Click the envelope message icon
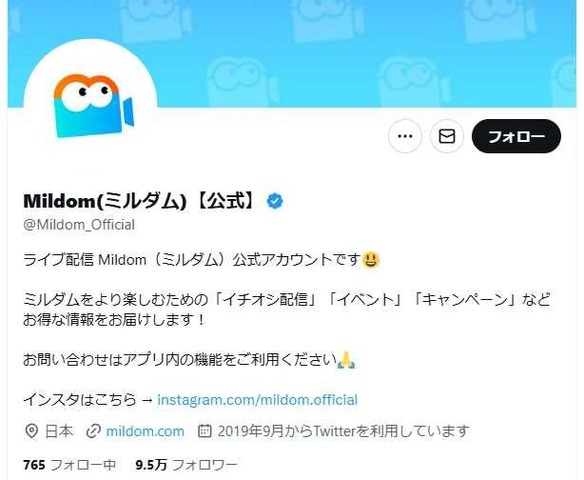Image resolution: width=584 pixels, height=480 pixels. [x=447, y=136]
